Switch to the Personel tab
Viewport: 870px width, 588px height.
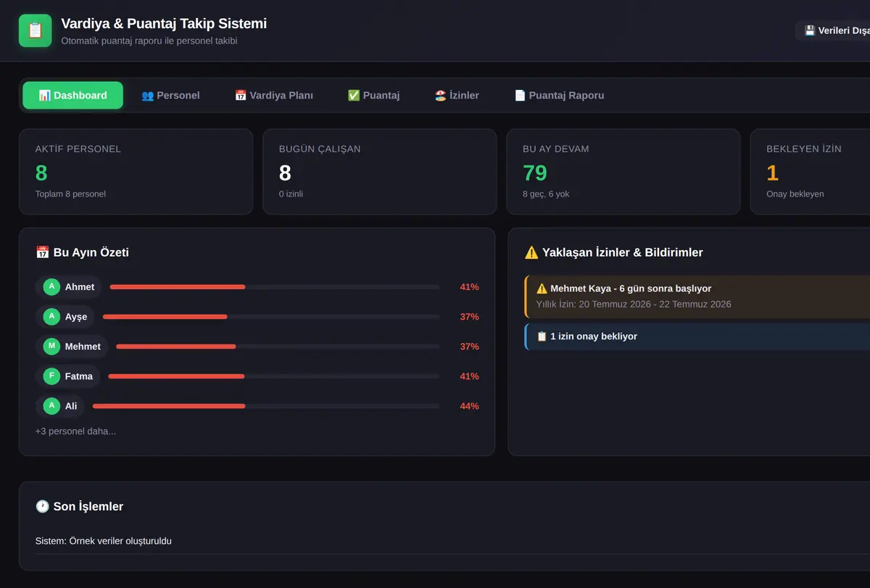[170, 96]
